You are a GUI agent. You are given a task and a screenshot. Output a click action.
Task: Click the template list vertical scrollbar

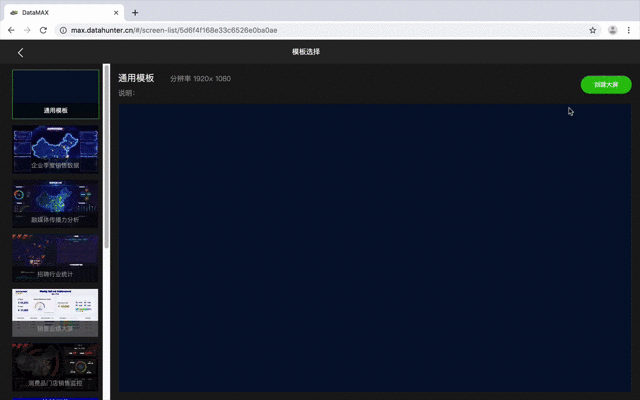(107, 157)
